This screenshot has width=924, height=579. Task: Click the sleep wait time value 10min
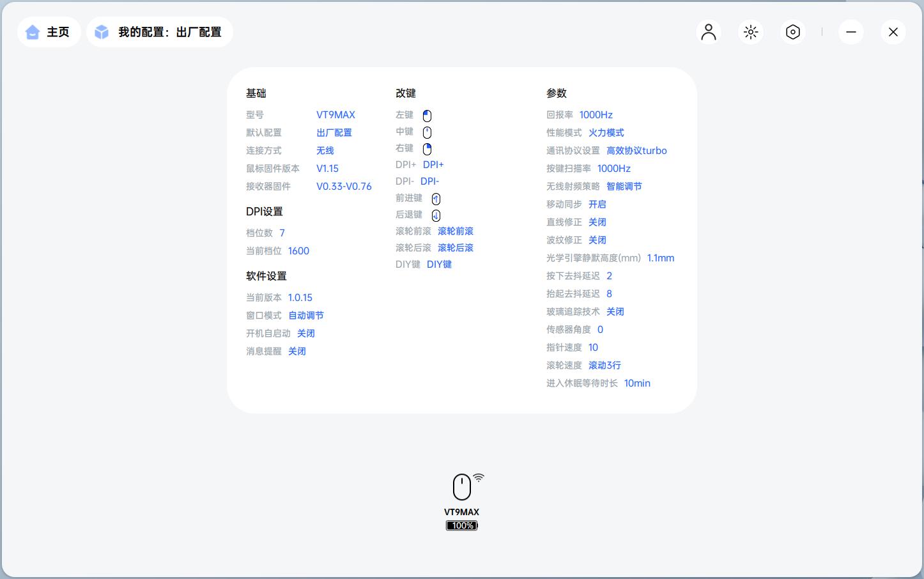point(637,383)
